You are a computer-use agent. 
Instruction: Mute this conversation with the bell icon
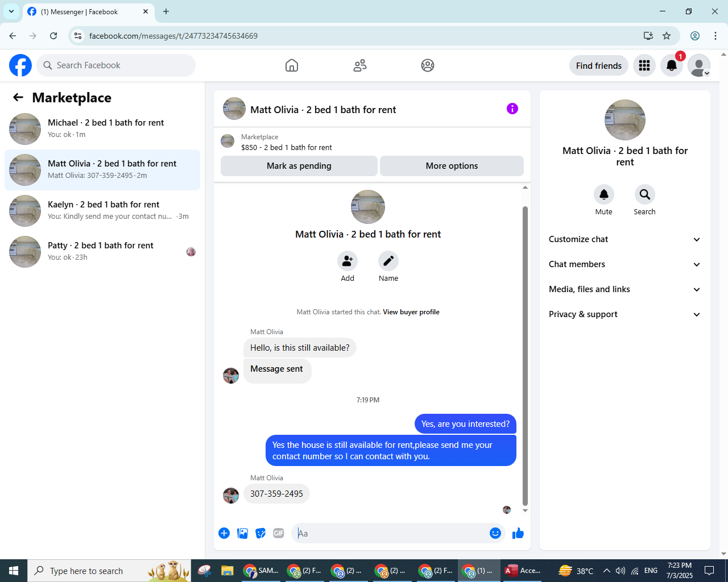tap(604, 194)
